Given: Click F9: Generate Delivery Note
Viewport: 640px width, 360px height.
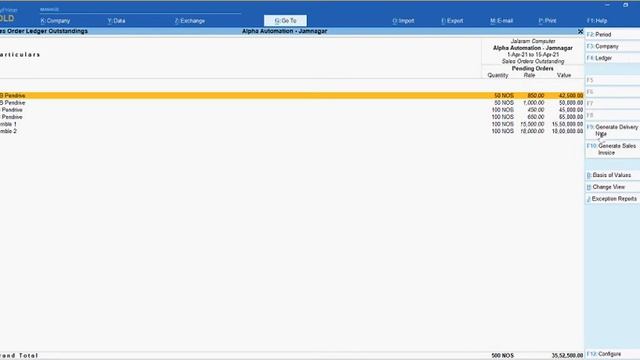Looking at the screenshot, I should 612,131.
